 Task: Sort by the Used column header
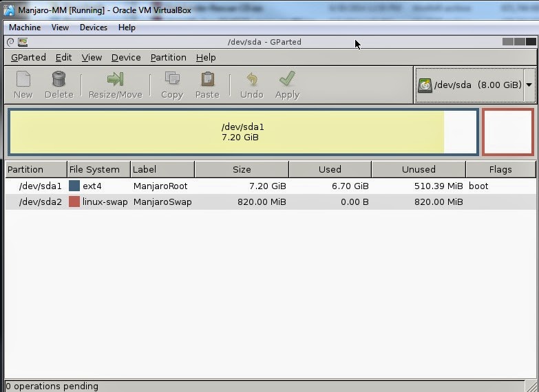(x=330, y=169)
